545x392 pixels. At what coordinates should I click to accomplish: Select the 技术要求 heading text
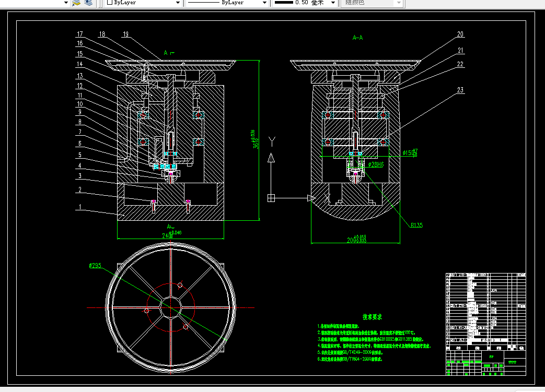coord(372,317)
